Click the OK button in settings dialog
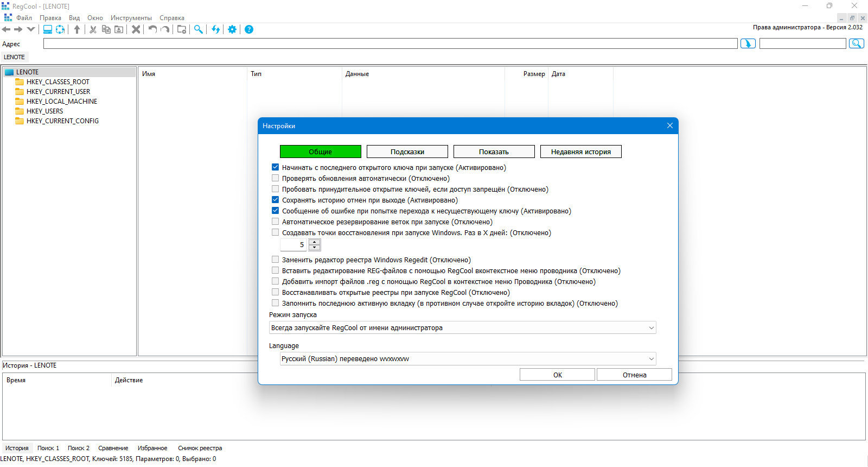Viewport: 868px width, 467px height. (557, 375)
